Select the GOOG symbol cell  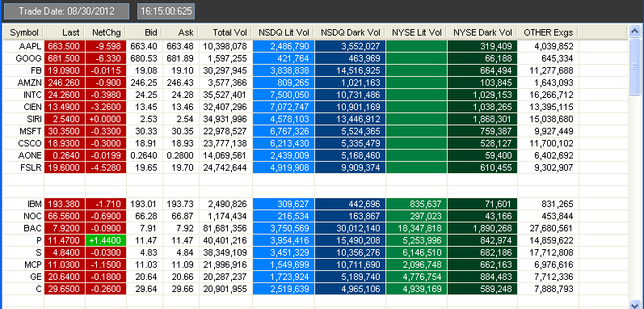point(23,58)
